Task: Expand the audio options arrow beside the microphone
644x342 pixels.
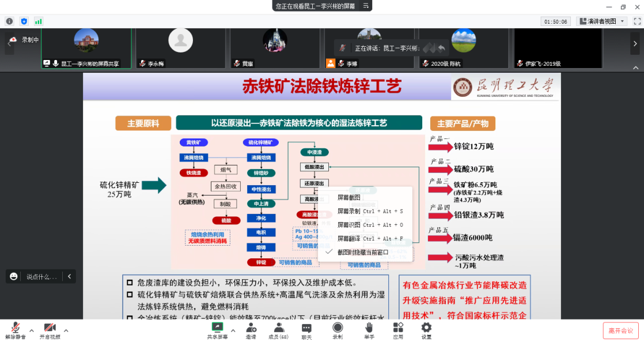Action: tap(32, 330)
